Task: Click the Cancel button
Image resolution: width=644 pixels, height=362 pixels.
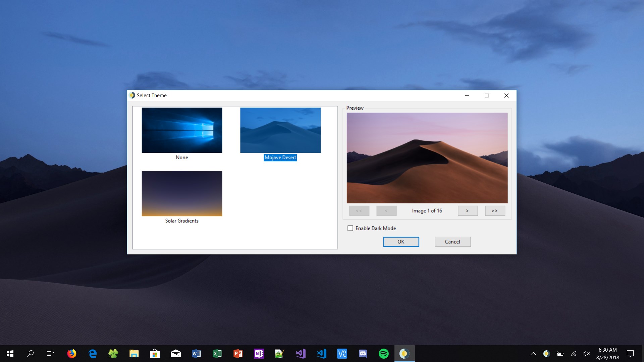Action: point(452,242)
